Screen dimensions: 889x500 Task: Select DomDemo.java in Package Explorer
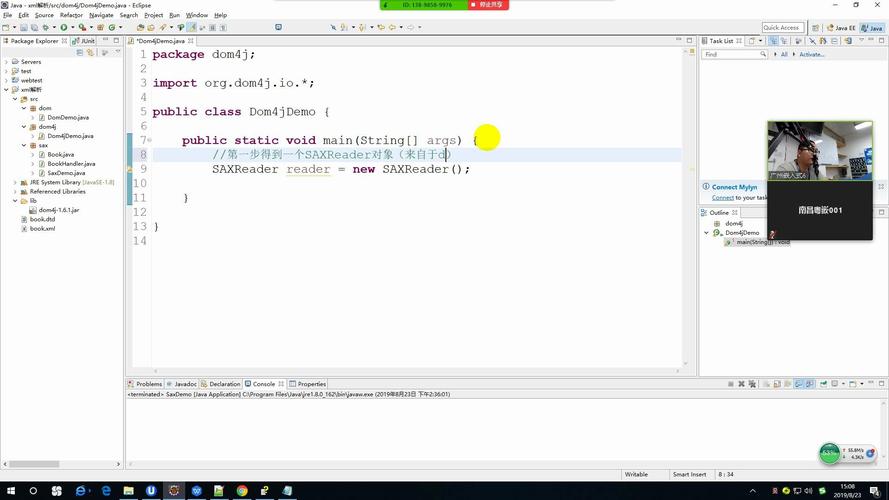pos(67,117)
